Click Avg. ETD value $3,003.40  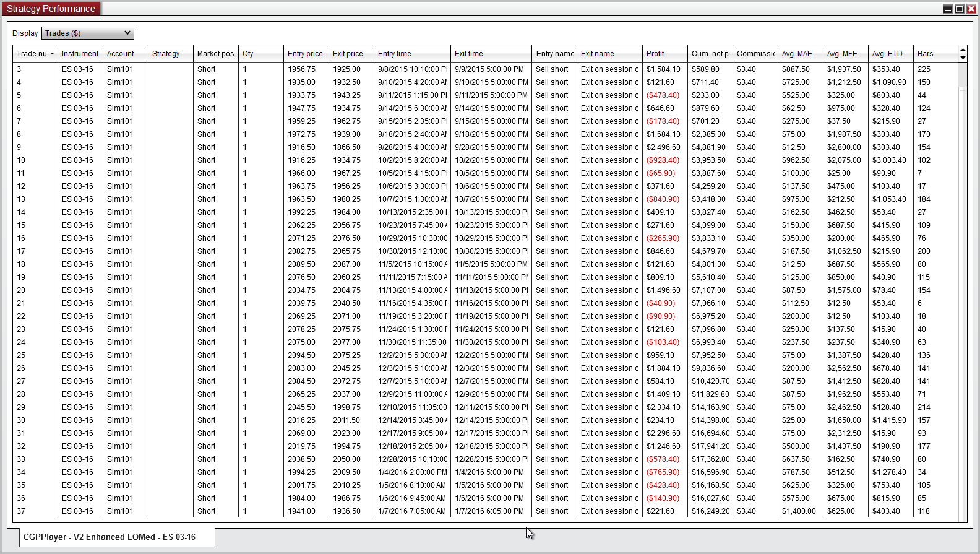click(x=889, y=160)
